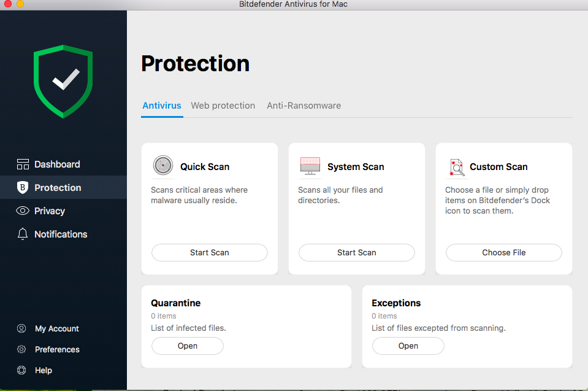
Task: Click the Protection page title
Action: [196, 63]
